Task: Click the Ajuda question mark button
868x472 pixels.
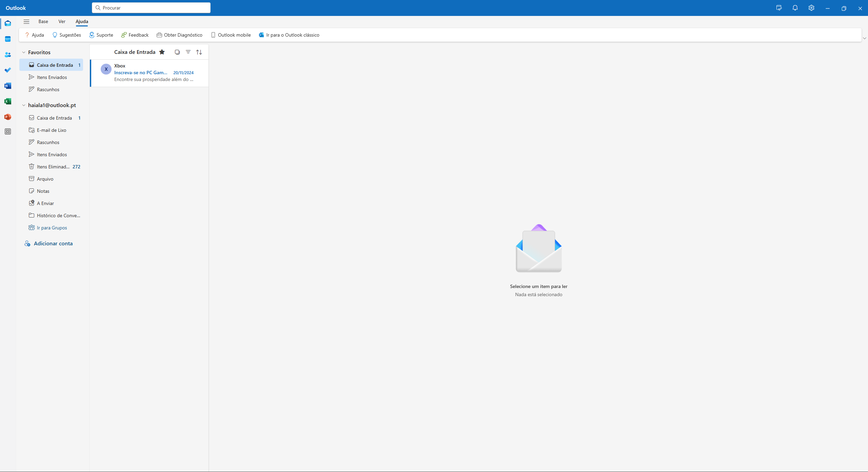Action: (x=34, y=35)
